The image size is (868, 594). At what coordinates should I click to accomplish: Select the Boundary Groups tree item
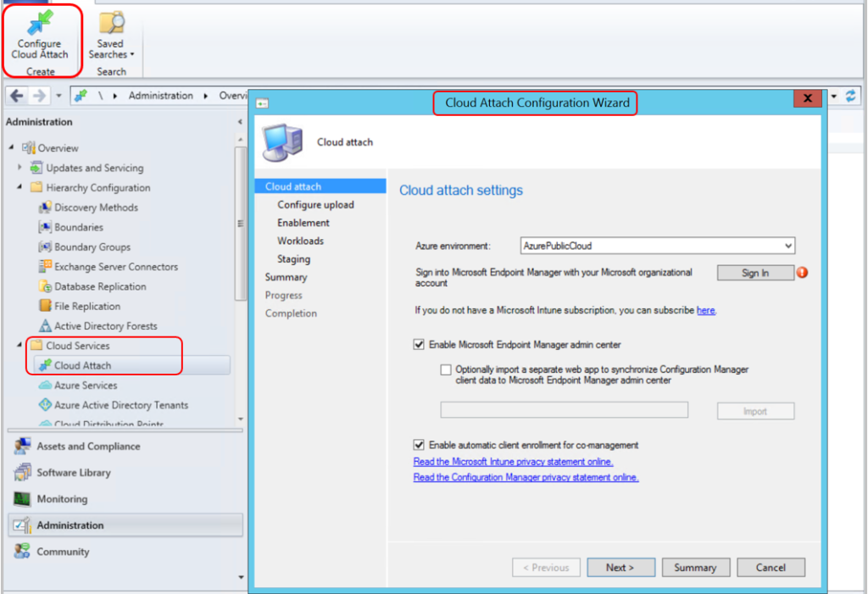(92, 247)
